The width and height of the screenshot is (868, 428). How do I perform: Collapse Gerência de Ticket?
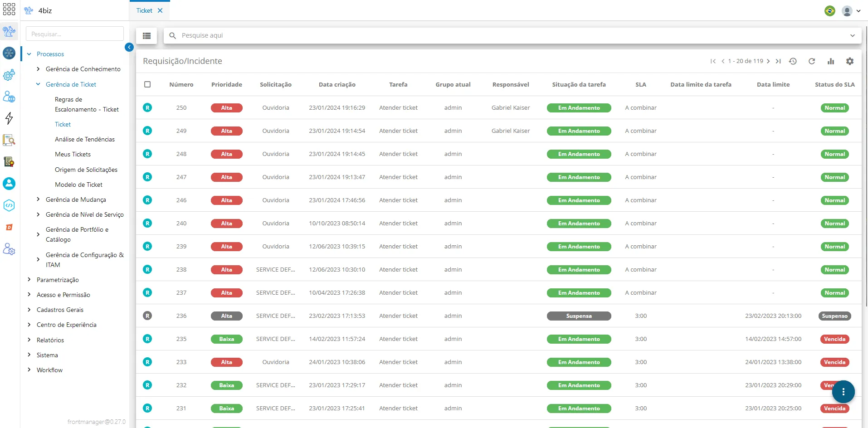(38, 84)
